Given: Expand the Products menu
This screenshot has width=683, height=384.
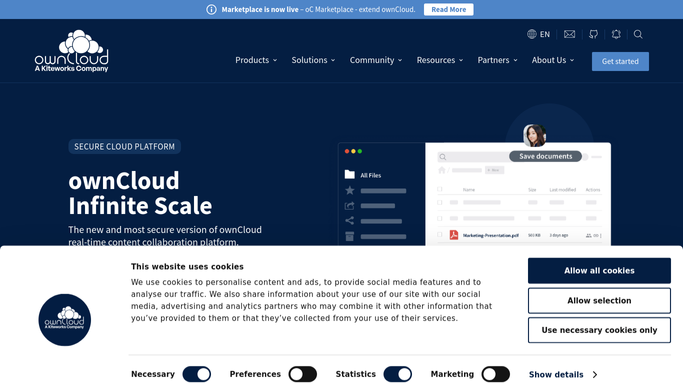Looking at the screenshot, I should tap(256, 60).
